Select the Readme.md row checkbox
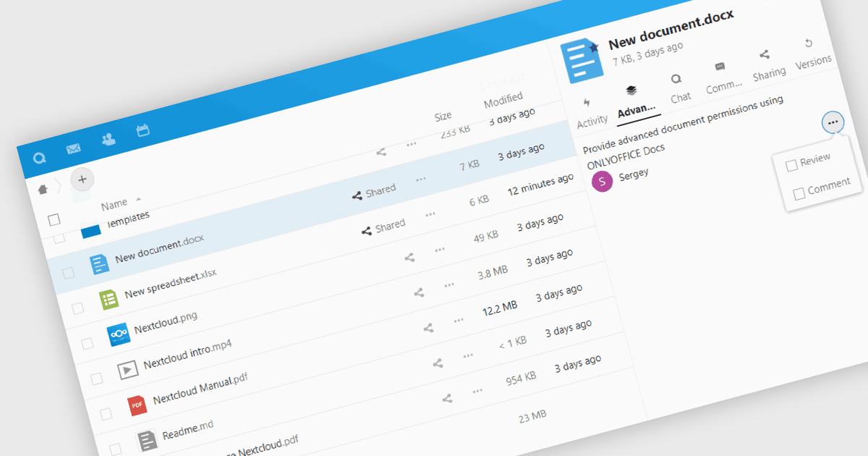This screenshot has height=456, width=868. (116, 449)
